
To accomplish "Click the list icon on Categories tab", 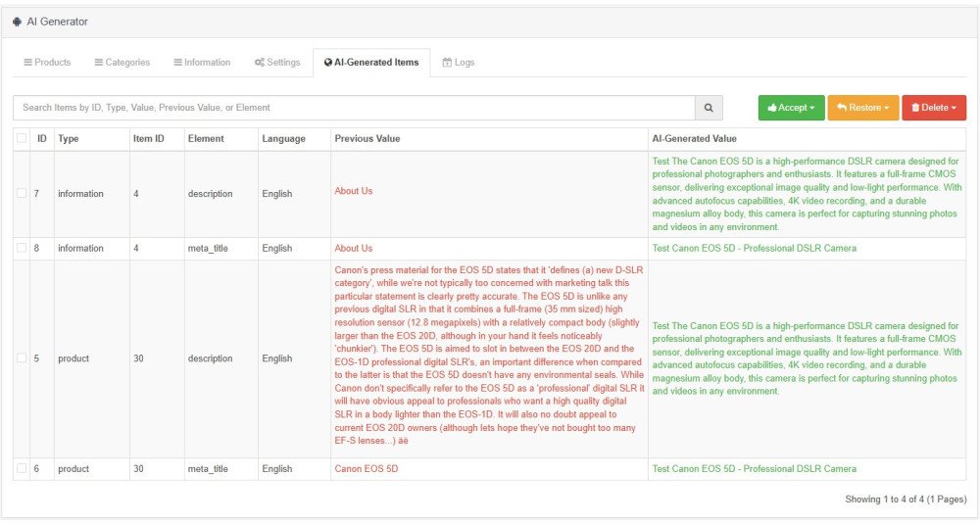I will pyautogui.click(x=99, y=63).
